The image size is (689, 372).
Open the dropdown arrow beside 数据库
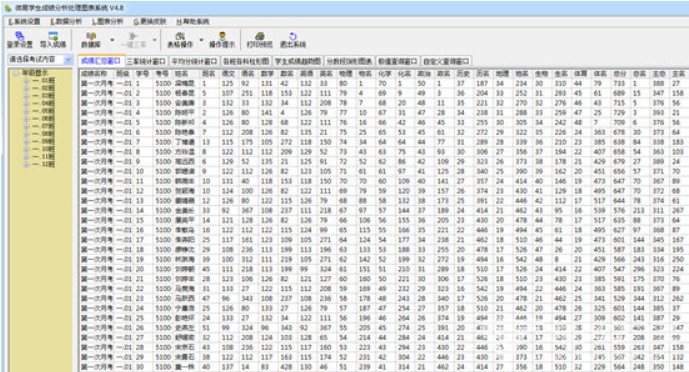click(112, 40)
